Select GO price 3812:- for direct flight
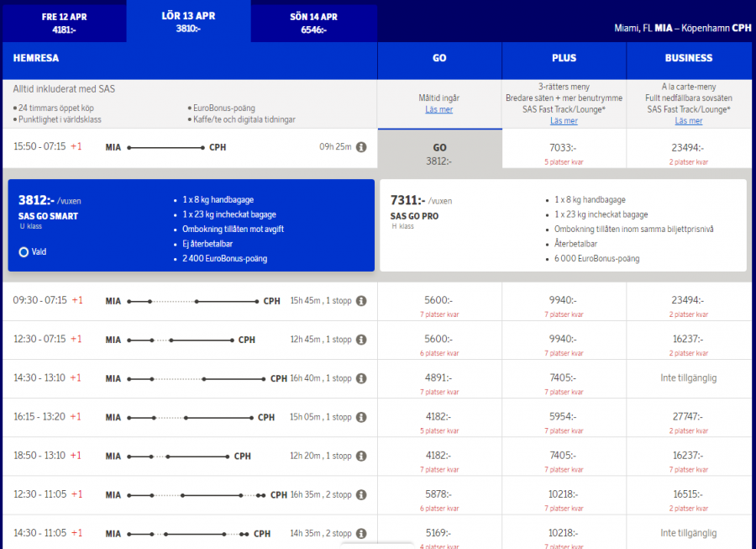 pos(439,154)
